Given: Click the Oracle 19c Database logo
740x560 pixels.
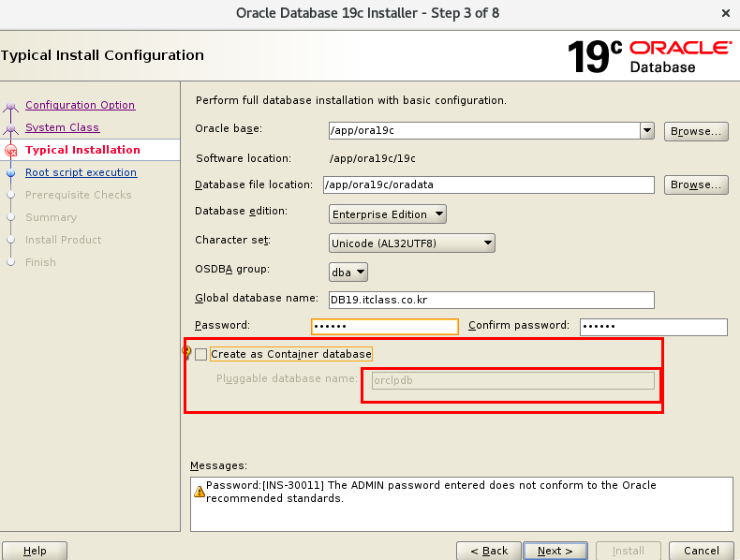Looking at the screenshot, I should [x=649, y=56].
